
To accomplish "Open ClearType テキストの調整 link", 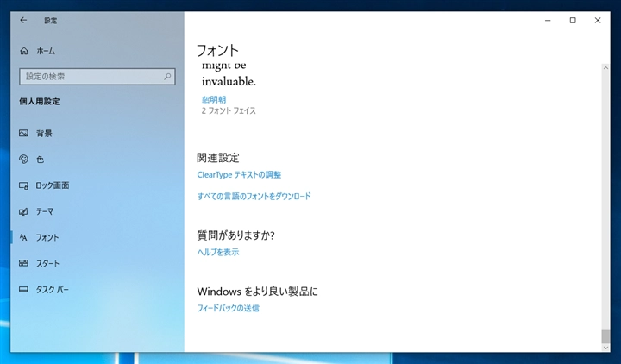I will 239,175.
